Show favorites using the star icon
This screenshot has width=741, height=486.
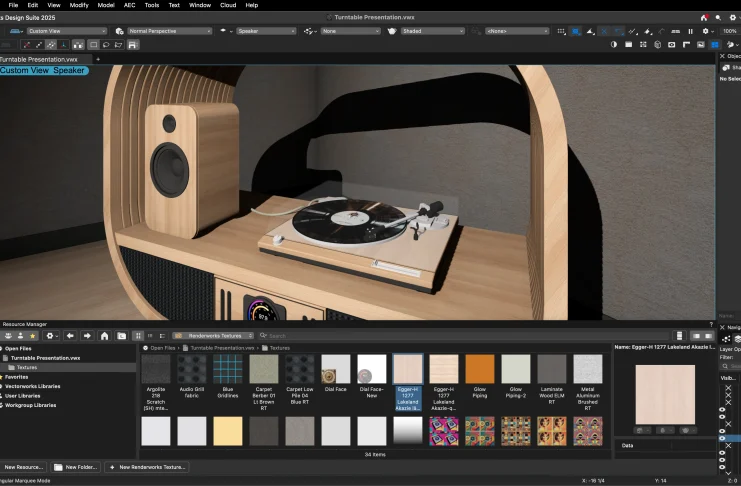(32, 336)
